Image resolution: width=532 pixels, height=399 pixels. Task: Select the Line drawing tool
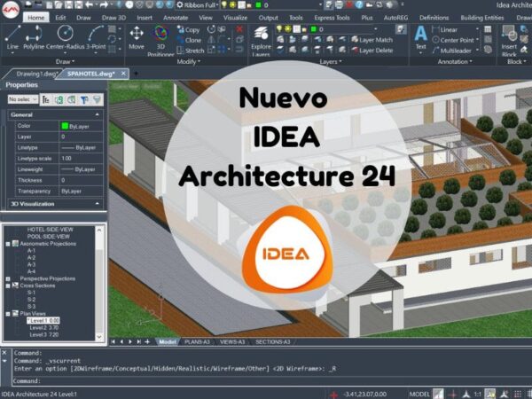click(x=12, y=38)
